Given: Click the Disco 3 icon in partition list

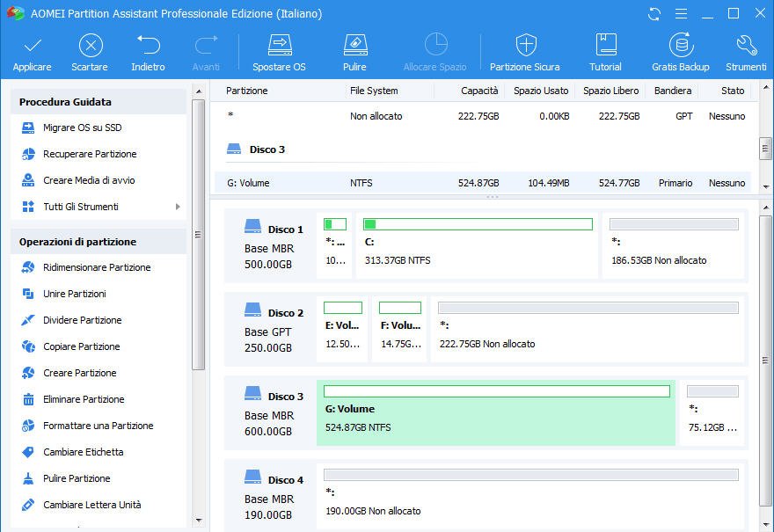Looking at the screenshot, I should pos(233,149).
